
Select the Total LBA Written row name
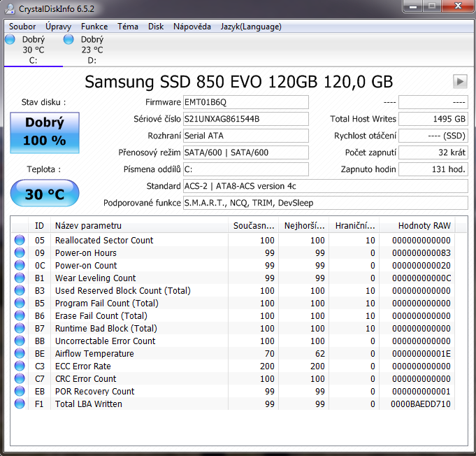pos(89,404)
